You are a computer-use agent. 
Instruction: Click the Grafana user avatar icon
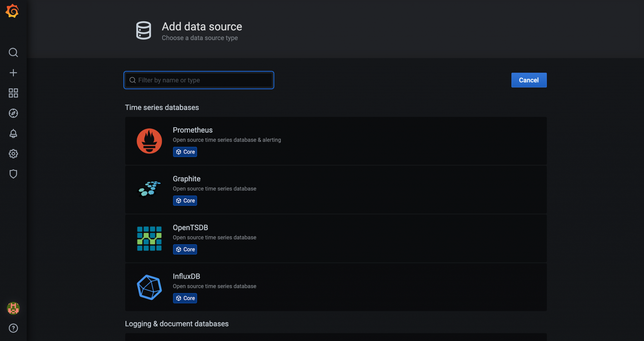[13, 308]
